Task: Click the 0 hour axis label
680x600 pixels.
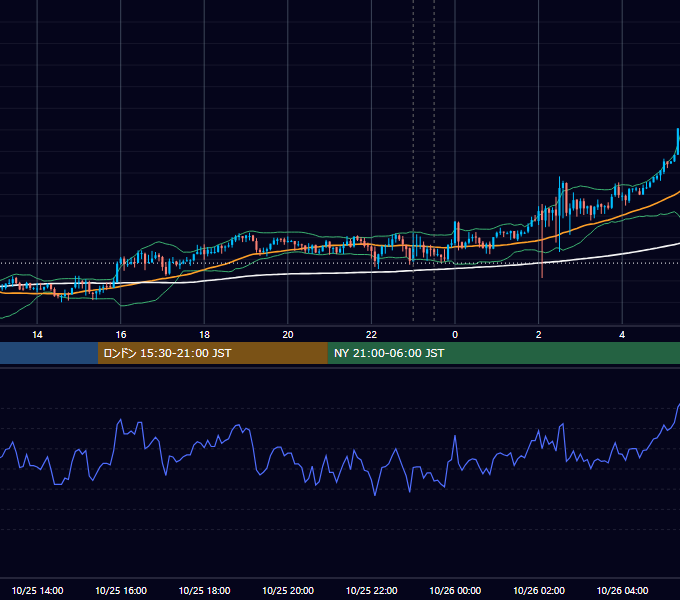Action: click(455, 335)
